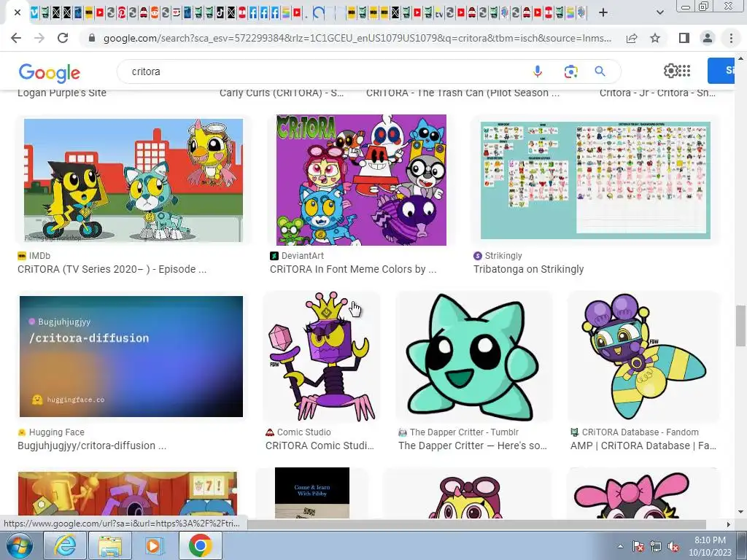The height and width of the screenshot is (560, 747).
Task: Click the Action Center flag tray icon
Action: (638, 546)
